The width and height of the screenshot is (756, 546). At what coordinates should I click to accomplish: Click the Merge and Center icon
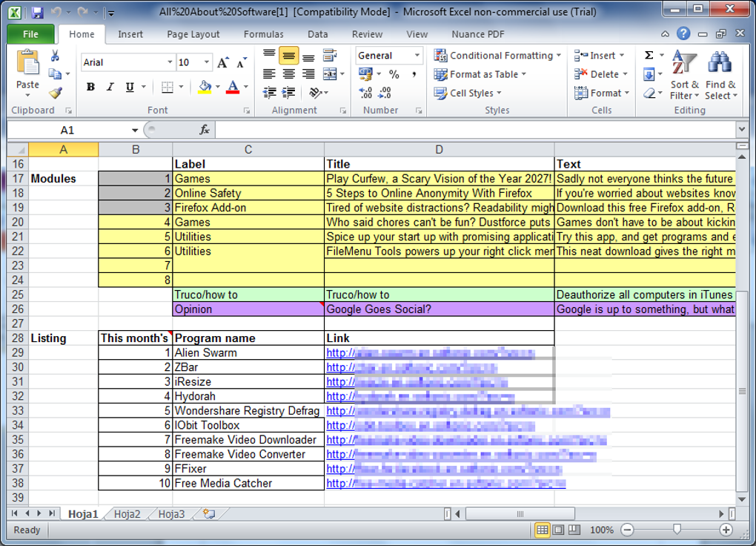(330, 74)
